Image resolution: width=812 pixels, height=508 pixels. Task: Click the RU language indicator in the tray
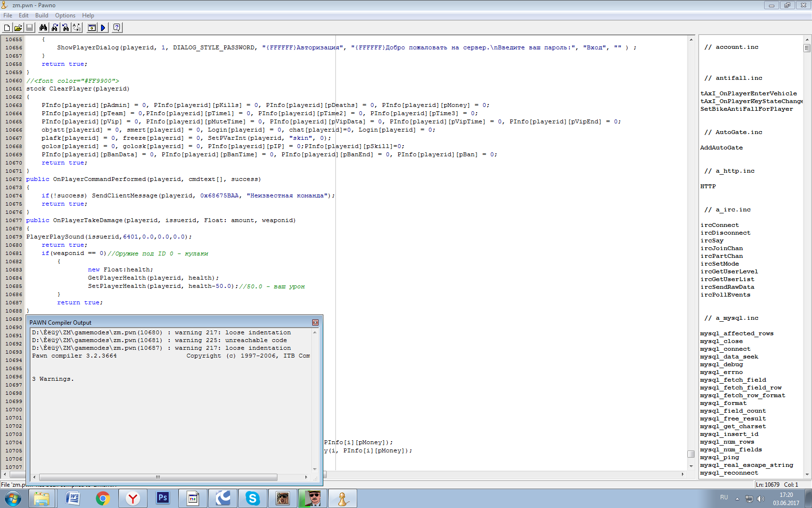(x=724, y=498)
